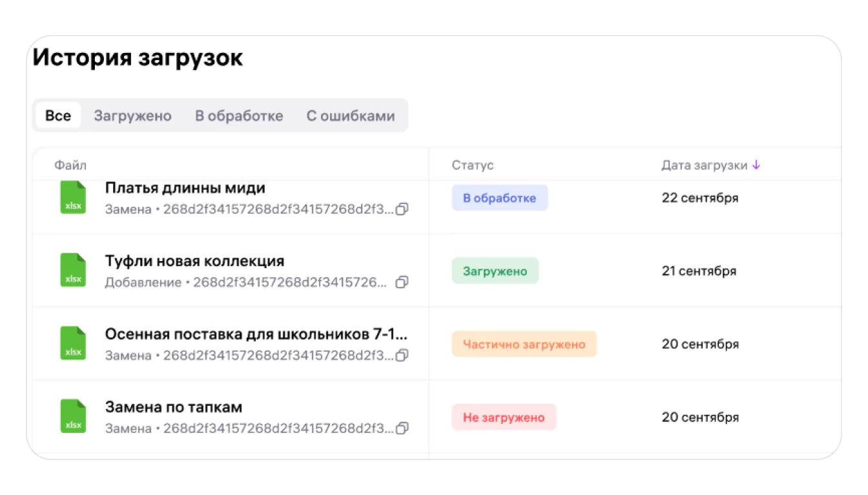Copy ID of Замена по тапкам upload
Viewport: 868px width, 495px height.
(x=402, y=428)
